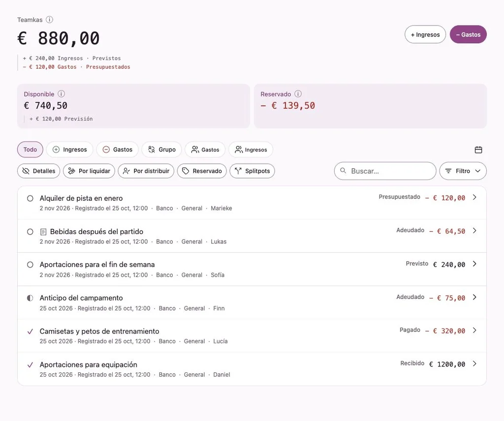Open the Camisetas y petos de entrenamiento transaction

click(252, 335)
